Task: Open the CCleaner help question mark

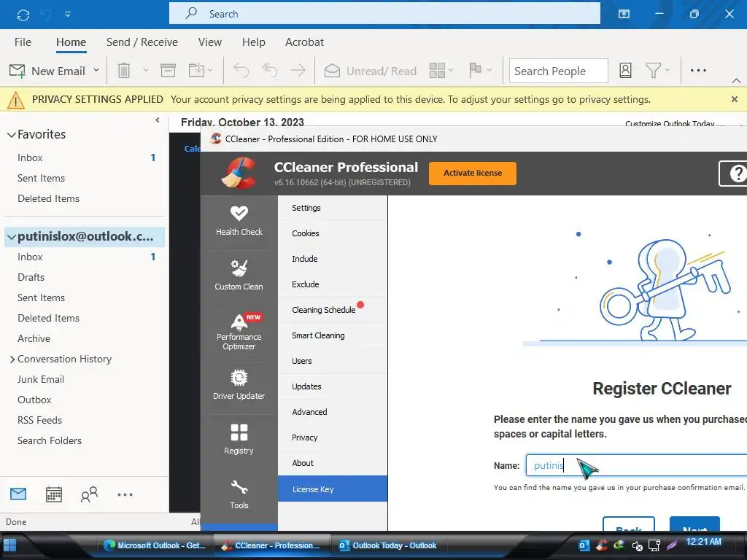Action: pyautogui.click(x=735, y=174)
